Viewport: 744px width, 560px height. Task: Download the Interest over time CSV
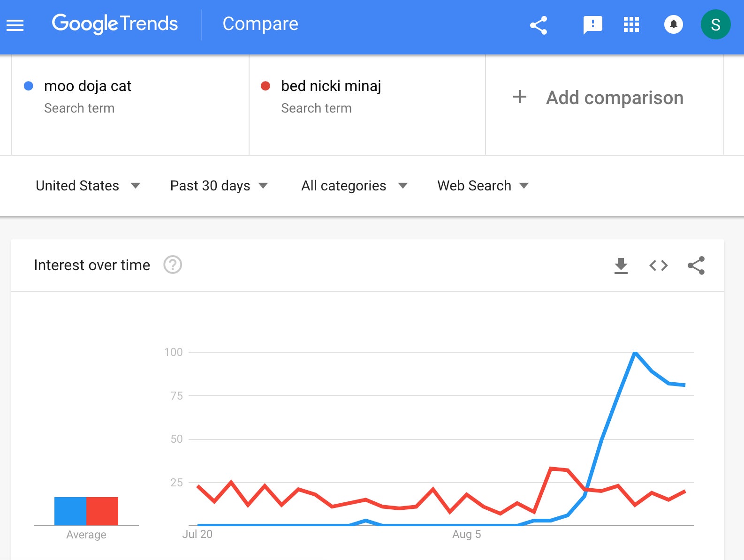point(621,265)
